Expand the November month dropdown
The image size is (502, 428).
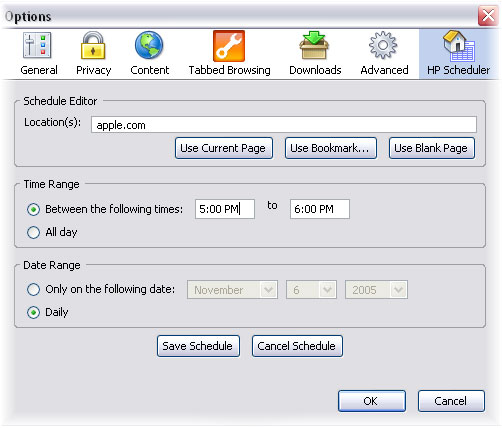pyautogui.click(x=232, y=290)
